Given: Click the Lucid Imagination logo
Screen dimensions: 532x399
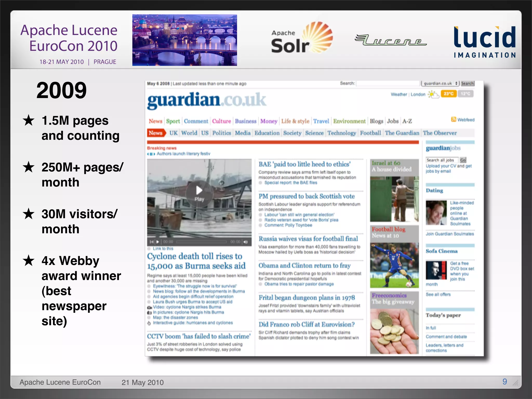Looking at the screenshot, I should 485,42.
